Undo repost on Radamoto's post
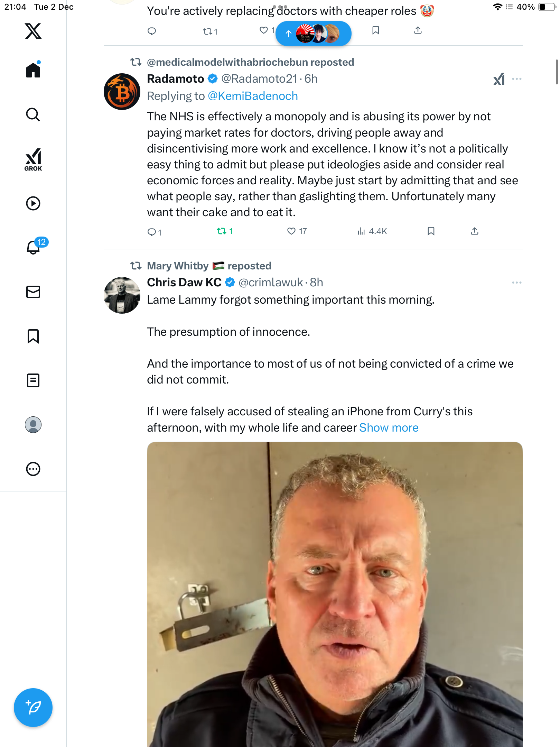Image resolution: width=560 pixels, height=747 pixels. [222, 231]
